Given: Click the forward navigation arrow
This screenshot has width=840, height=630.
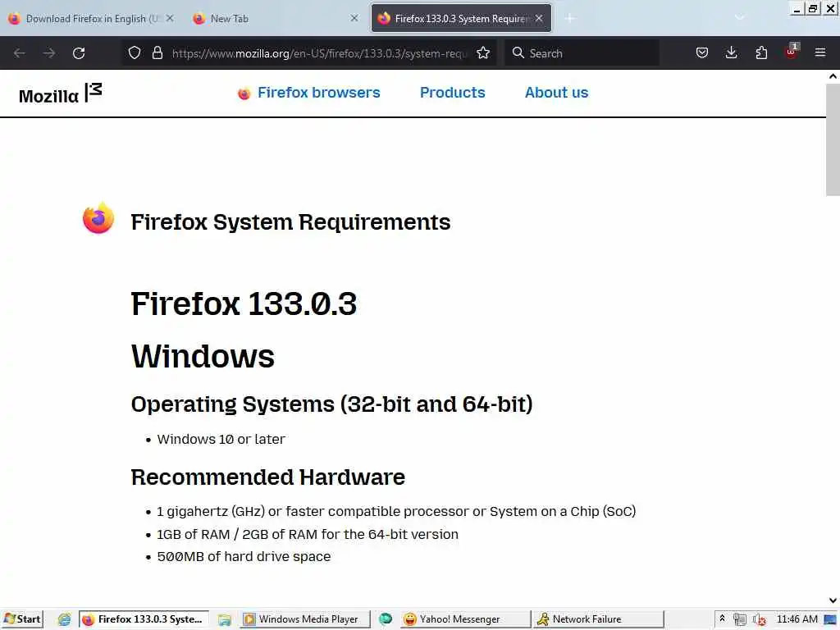Looking at the screenshot, I should pyautogui.click(x=49, y=53).
